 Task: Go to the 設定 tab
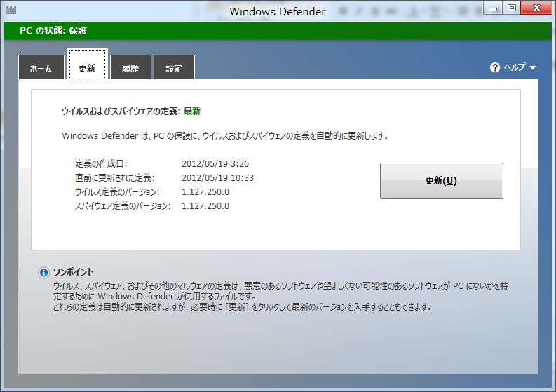click(x=174, y=67)
